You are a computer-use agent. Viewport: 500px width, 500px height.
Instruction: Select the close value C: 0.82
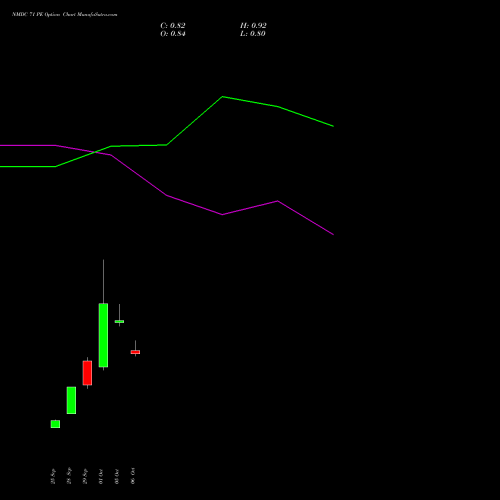173,26
